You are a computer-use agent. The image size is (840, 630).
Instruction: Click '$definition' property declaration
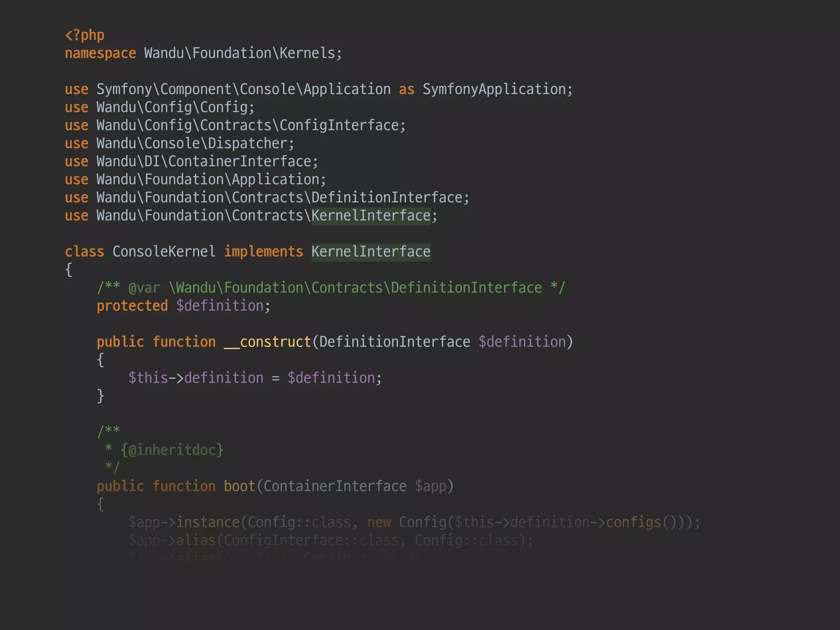[x=220, y=306]
